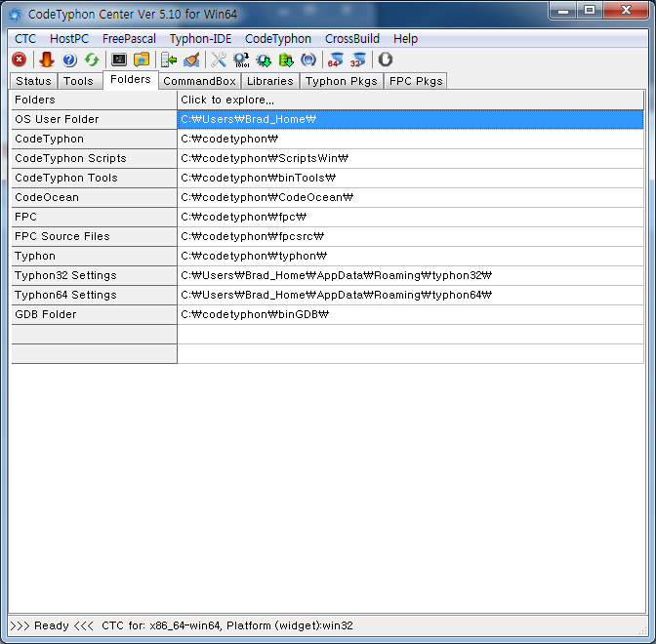Image resolution: width=656 pixels, height=644 pixels.
Task: Open the FreePascal menu
Action: (x=129, y=39)
